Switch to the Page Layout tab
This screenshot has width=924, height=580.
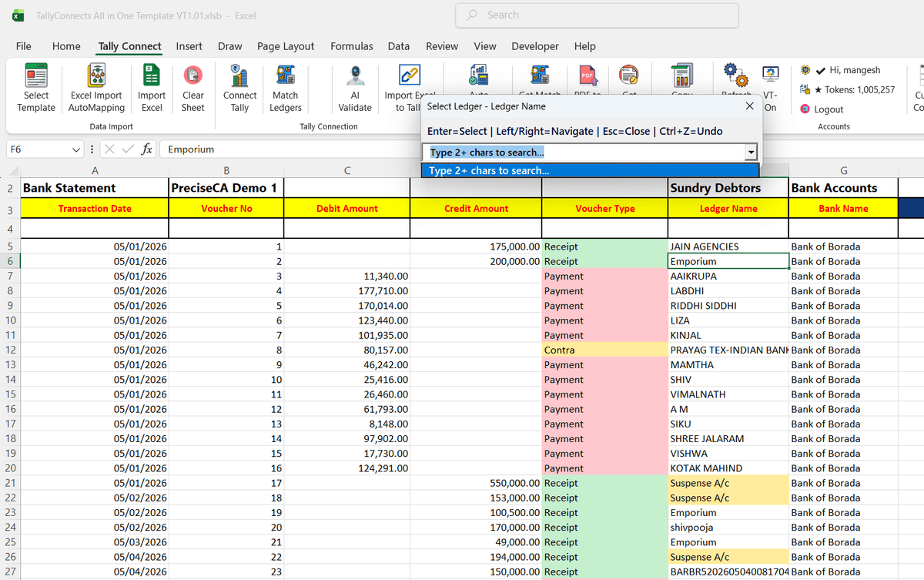(x=286, y=46)
